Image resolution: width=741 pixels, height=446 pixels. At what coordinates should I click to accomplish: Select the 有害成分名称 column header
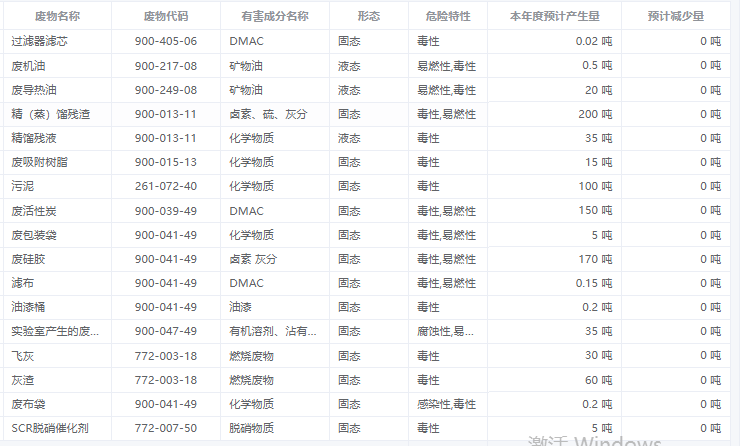[275, 17]
